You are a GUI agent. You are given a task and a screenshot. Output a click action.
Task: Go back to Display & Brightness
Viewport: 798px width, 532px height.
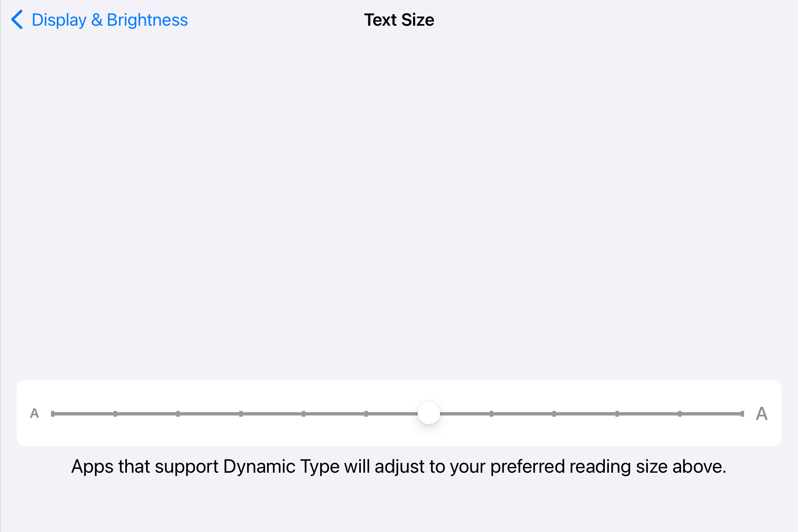click(109, 20)
